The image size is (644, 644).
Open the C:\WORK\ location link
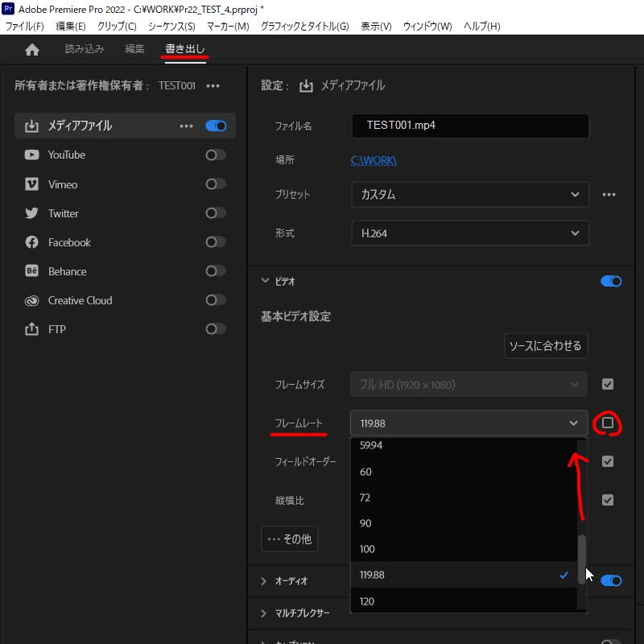[x=374, y=160]
